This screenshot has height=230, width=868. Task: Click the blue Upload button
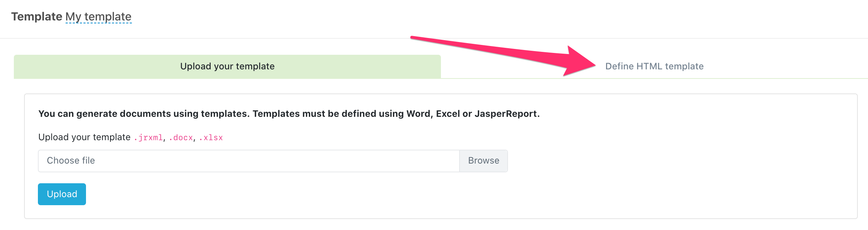pyautogui.click(x=62, y=194)
